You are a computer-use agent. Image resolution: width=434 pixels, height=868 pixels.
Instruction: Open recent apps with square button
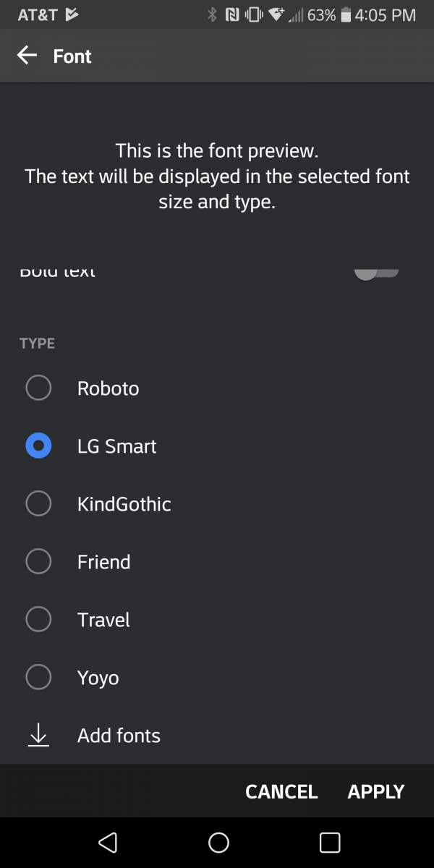coord(329,842)
